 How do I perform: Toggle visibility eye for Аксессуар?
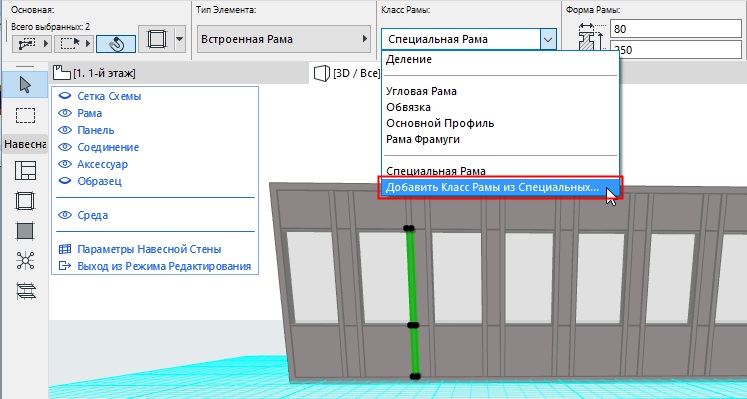(x=64, y=164)
